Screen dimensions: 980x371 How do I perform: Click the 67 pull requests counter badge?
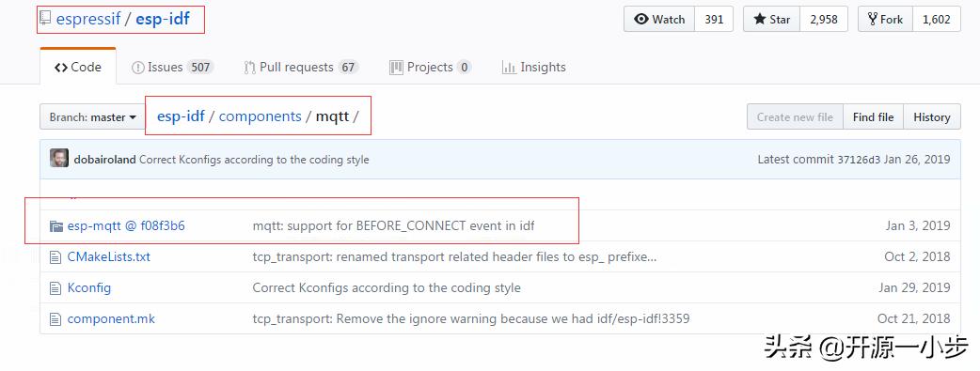point(348,67)
